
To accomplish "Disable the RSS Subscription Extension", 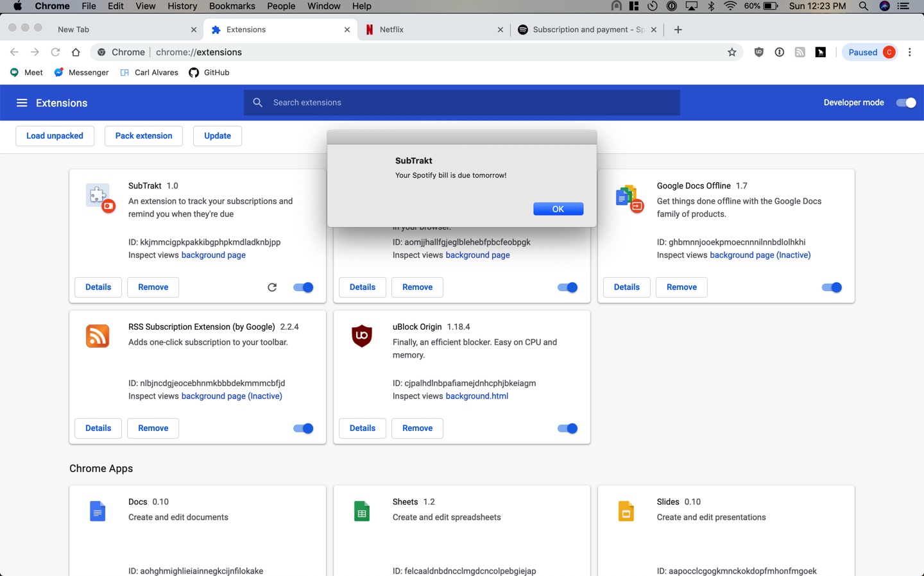I will (304, 428).
